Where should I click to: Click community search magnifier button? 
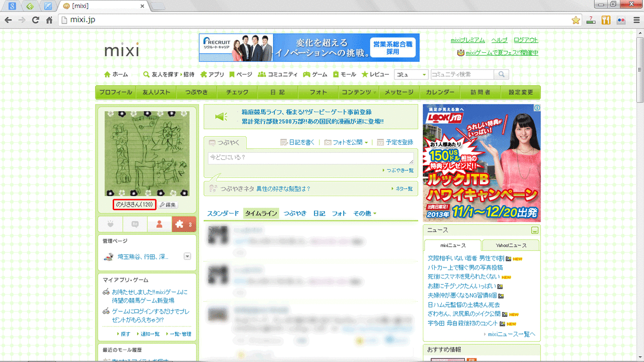501,74
